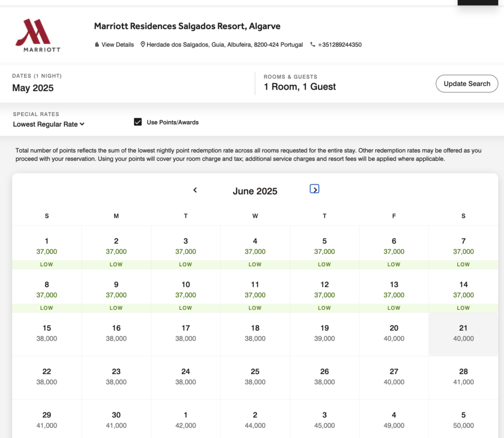Select June 9 date cell
504x438 pixels.
116,291
